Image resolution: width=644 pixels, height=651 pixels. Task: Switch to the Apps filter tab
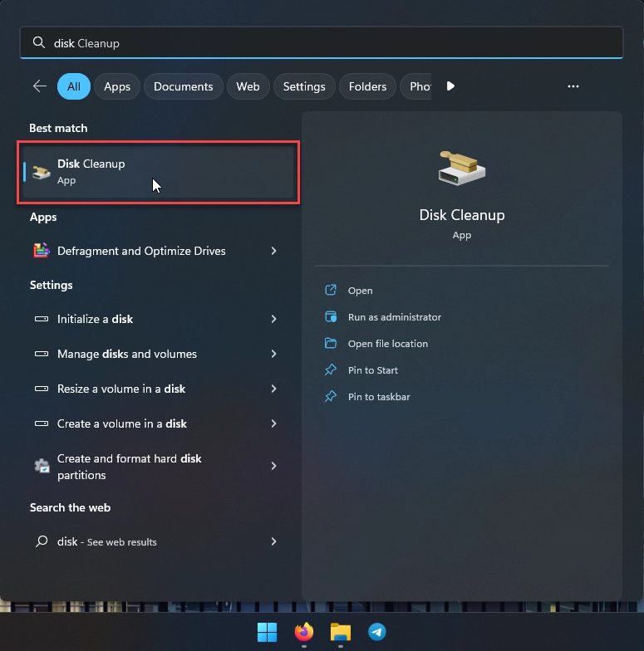[116, 86]
